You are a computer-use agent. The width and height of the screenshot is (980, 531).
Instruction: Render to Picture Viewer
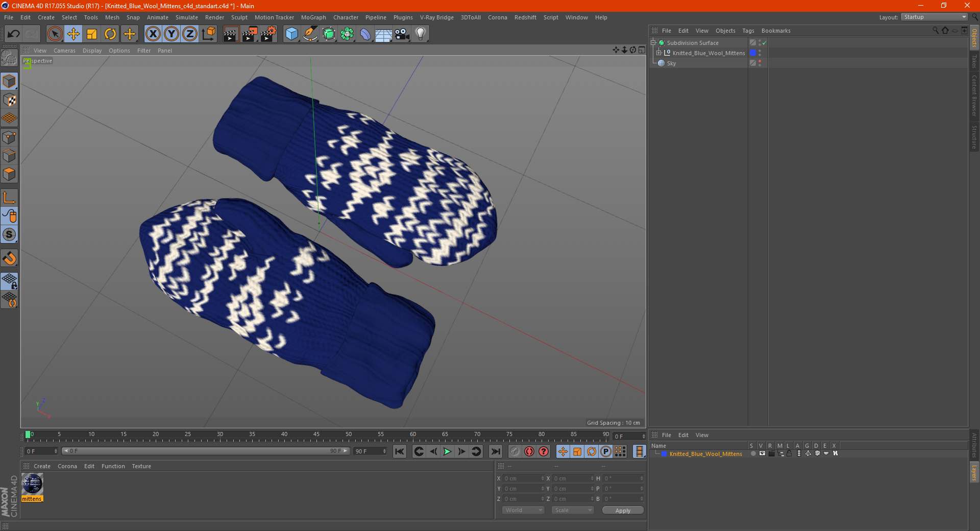point(250,34)
